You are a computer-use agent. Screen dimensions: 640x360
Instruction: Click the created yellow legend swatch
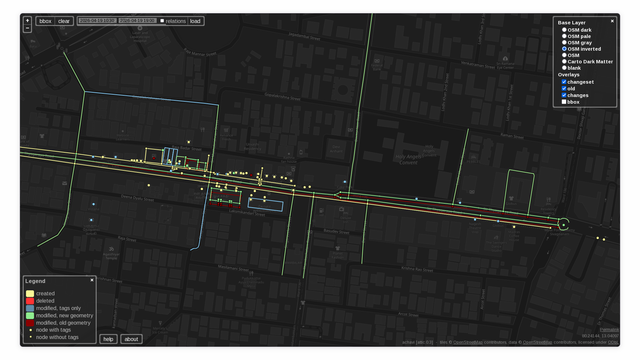(30, 293)
